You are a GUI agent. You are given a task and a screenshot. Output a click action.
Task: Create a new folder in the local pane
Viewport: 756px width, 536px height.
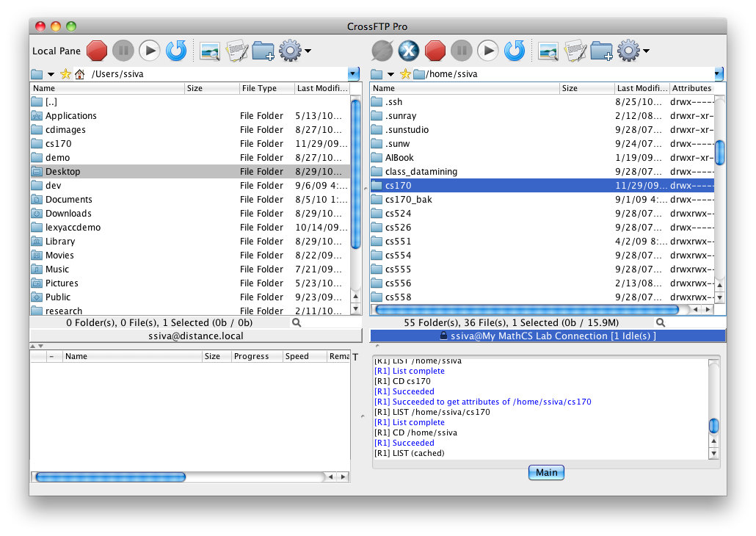(263, 51)
